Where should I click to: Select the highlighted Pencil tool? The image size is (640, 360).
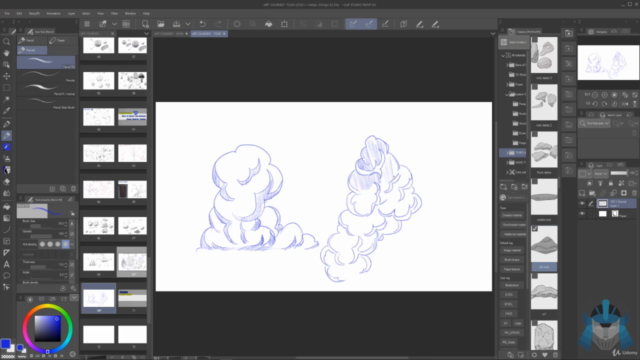coord(7,136)
